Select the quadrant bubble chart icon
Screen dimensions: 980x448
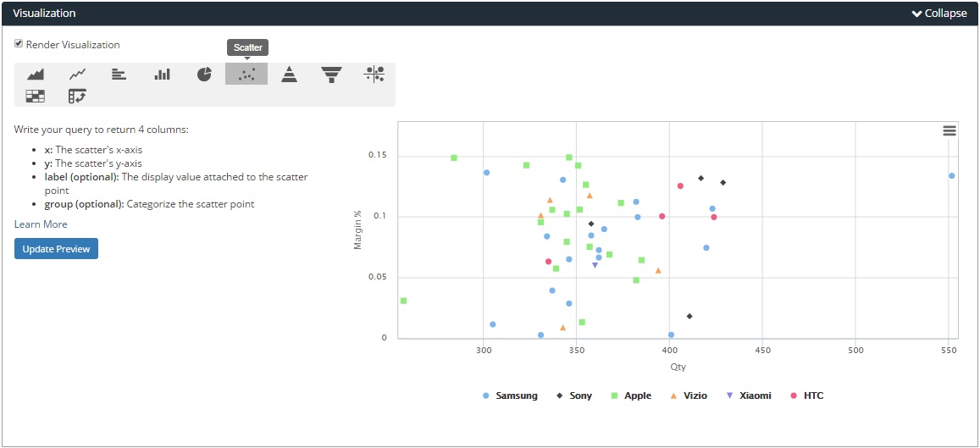pyautogui.click(x=374, y=75)
